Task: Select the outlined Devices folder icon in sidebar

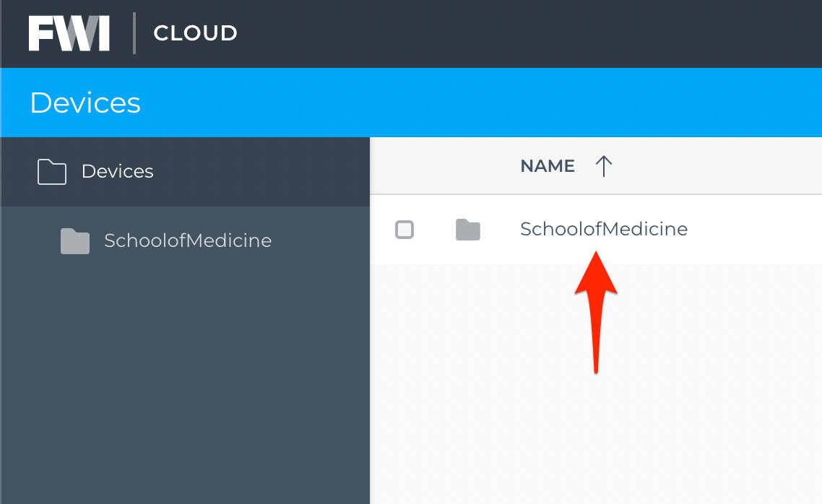Action: 52,172
